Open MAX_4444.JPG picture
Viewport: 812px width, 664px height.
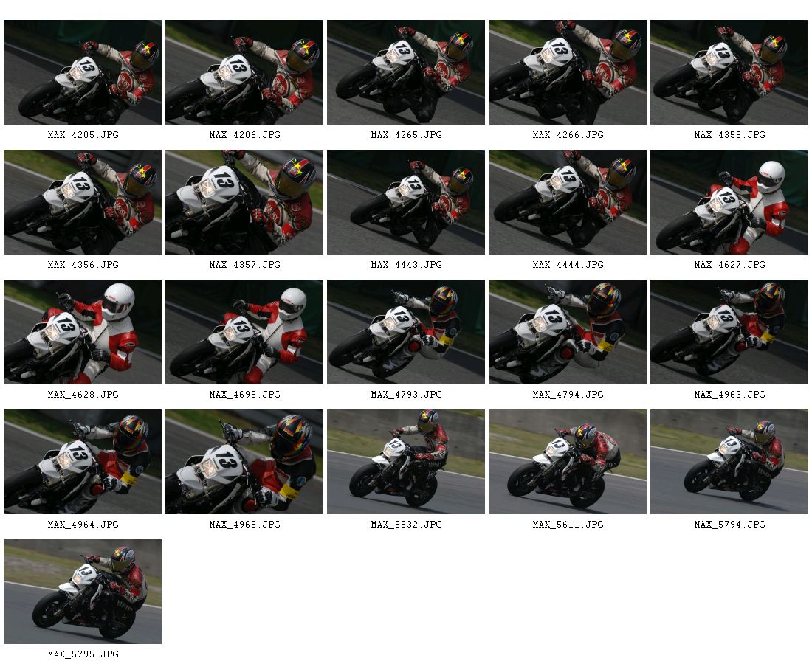pos(568,202)
